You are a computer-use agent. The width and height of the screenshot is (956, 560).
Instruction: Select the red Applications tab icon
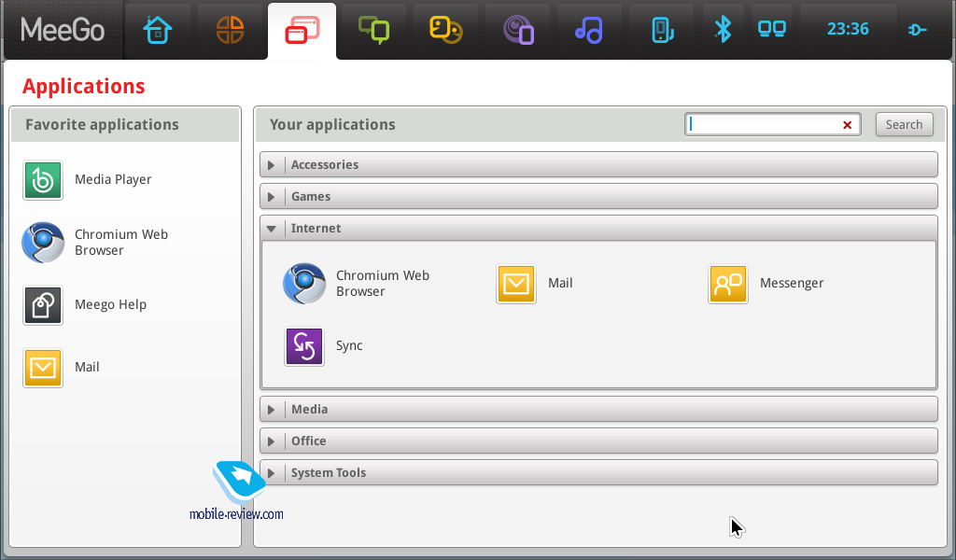(302, 30)
